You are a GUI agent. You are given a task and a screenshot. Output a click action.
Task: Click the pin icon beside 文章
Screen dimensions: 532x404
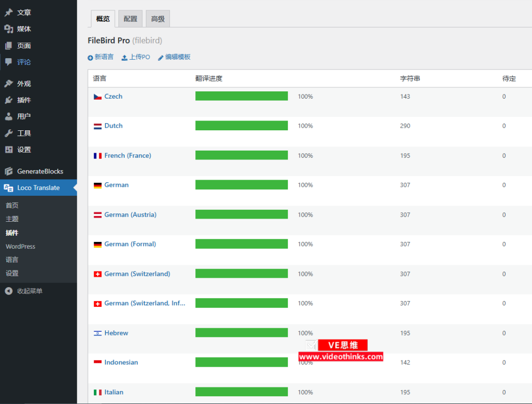[x=8, y=12]
